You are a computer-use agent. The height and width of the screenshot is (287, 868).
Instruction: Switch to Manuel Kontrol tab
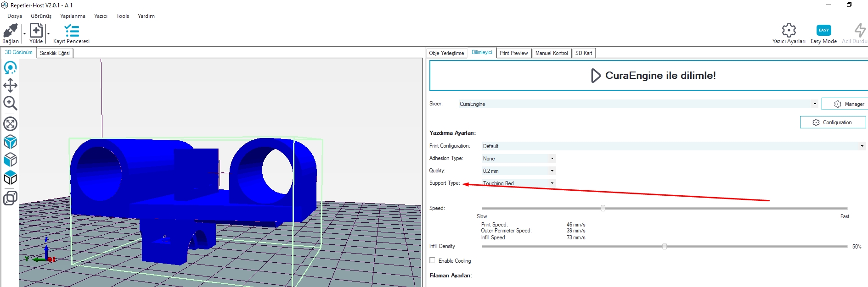552,53
